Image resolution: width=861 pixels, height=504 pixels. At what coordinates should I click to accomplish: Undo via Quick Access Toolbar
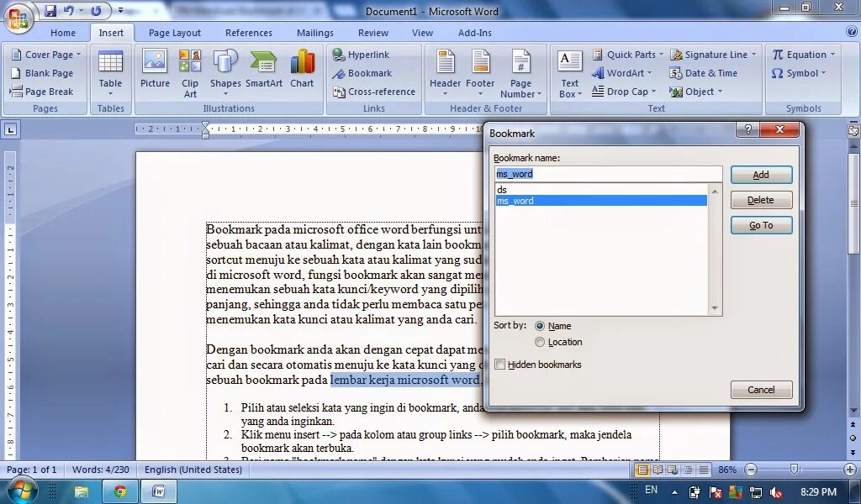tap(69, 10)
